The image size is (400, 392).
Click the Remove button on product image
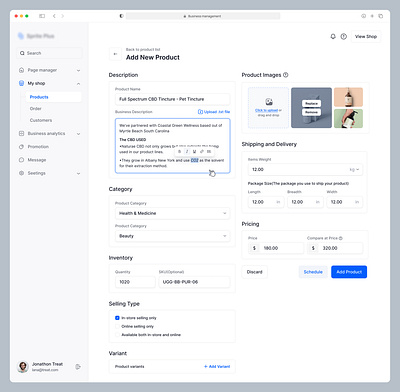click(x=311, y=112)
